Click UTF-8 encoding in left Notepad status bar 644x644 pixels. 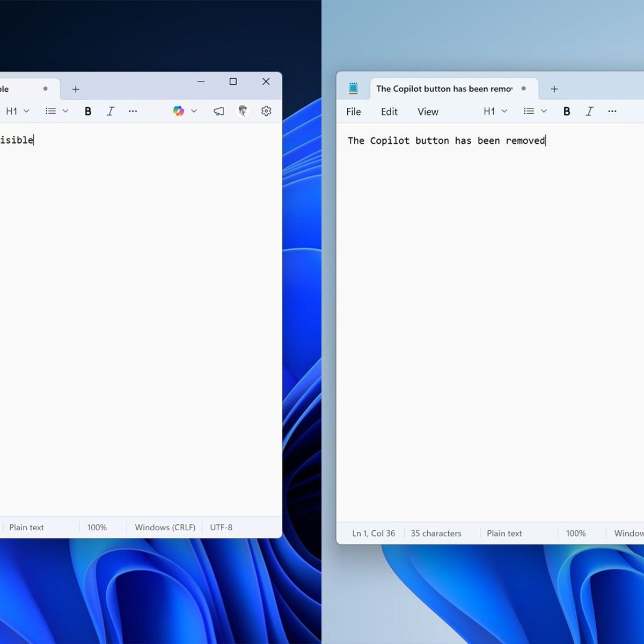click(221, 528)
